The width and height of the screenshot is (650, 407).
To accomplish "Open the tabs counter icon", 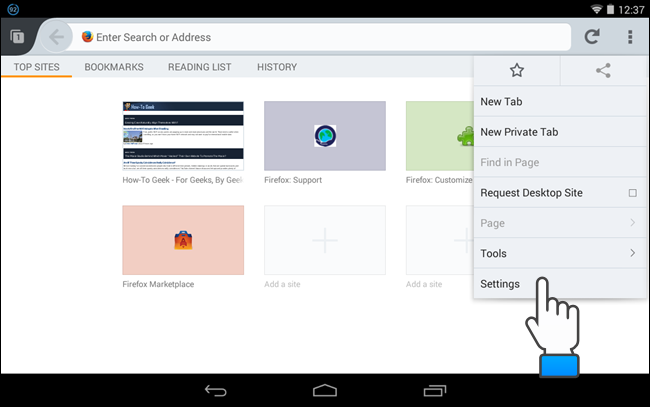I will [x=17, y=37].
